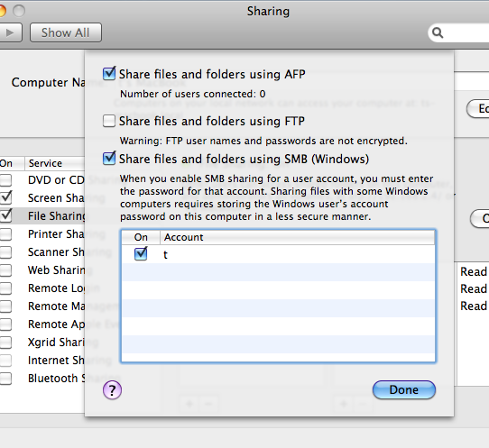The image size is (489, 448).
Task: Click the magnifier icon in search field
Action: tap(438, 32)
